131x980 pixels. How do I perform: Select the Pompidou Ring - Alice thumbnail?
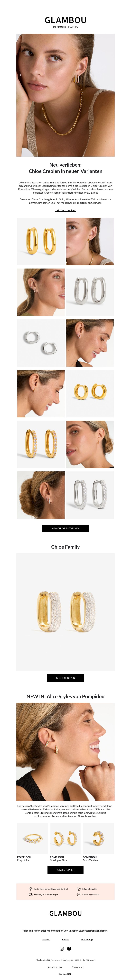33,838
